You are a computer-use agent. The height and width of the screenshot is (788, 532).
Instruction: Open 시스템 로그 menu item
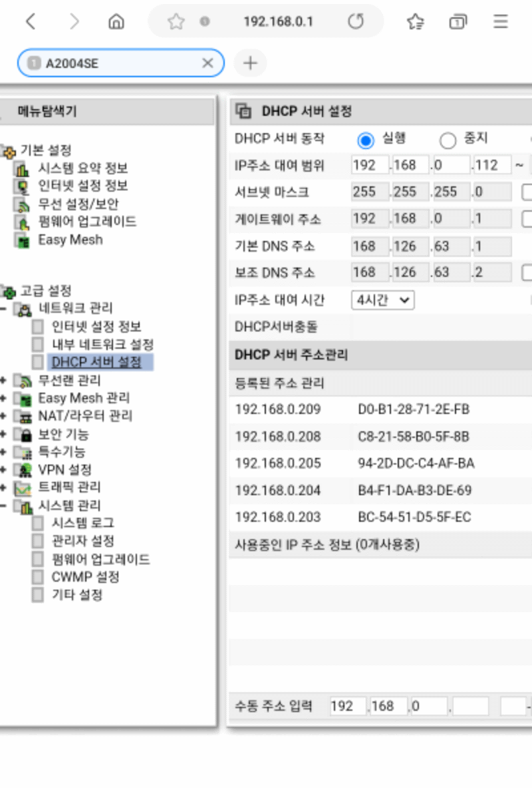point(83,523)
